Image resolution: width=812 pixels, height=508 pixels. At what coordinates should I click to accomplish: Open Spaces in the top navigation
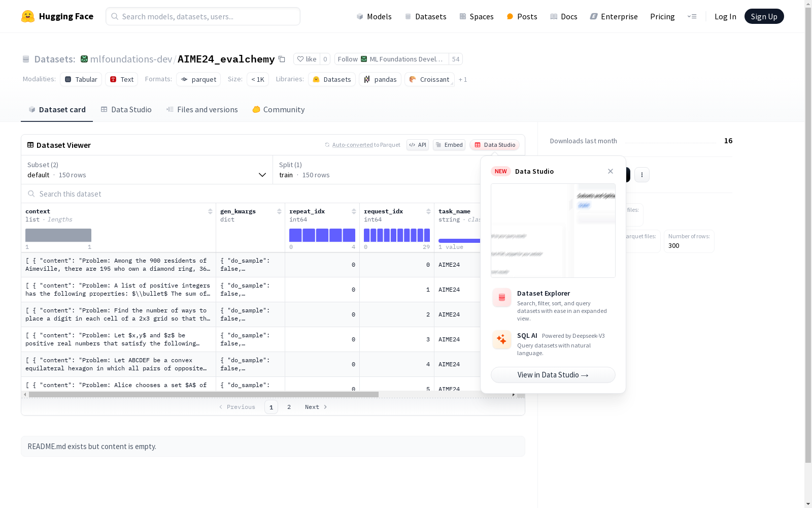click(x=477, y=16)
